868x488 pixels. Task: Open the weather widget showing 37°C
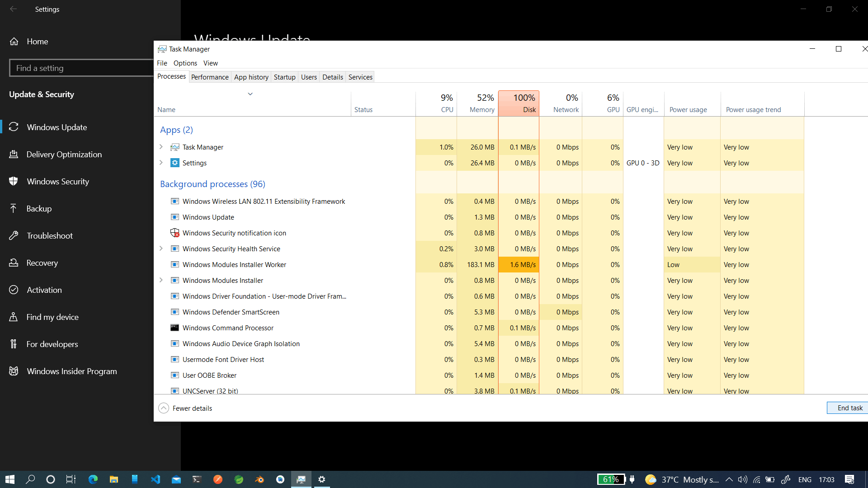coord(682,479)
